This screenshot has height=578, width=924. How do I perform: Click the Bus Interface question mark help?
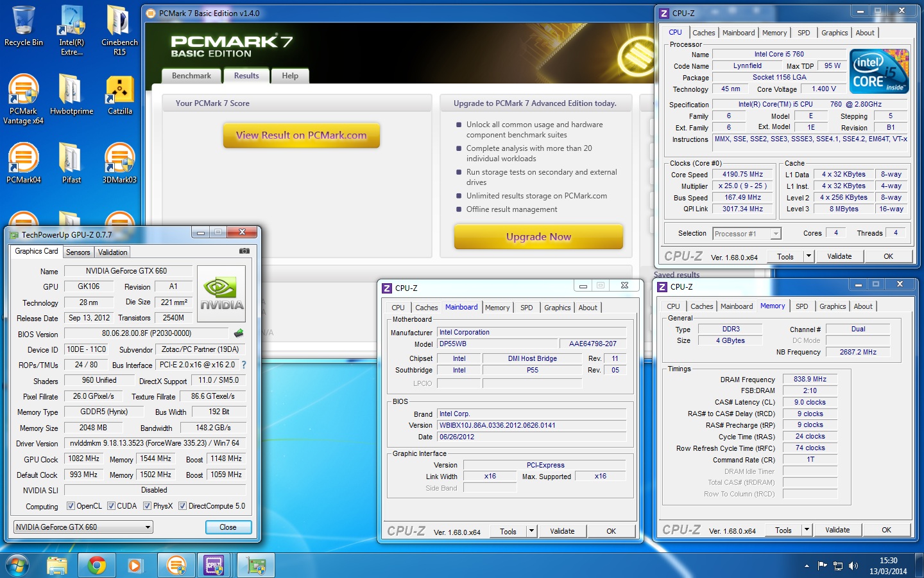click(243, 365)
